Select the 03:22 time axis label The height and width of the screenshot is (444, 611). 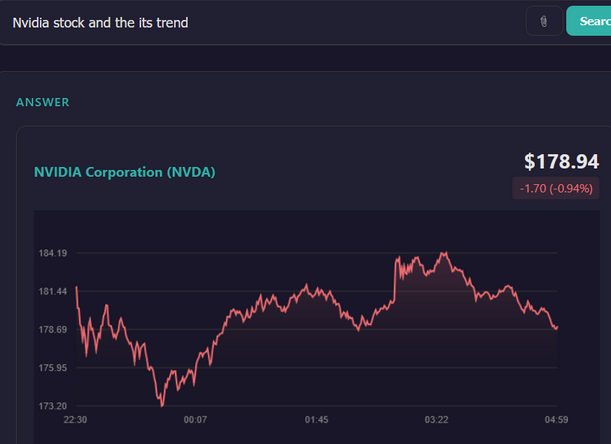436,420
